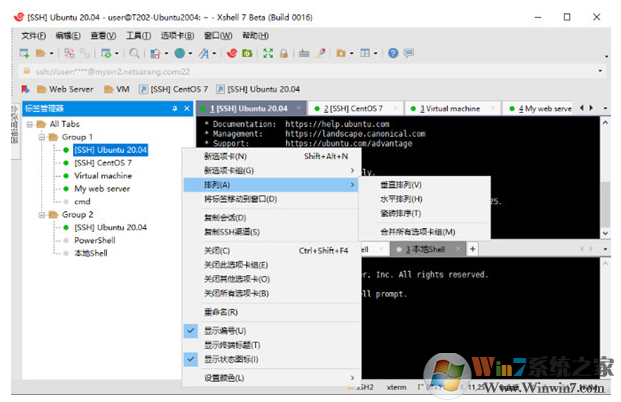
Task: Click the upper terminal vertical scrollbar thumb
Action: (x=605, y=204)
